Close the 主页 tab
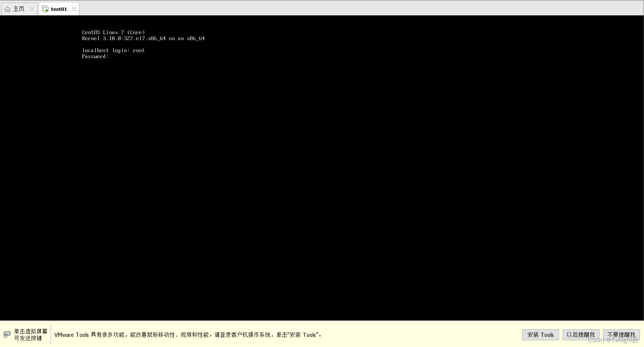 (x=32, y=9)
